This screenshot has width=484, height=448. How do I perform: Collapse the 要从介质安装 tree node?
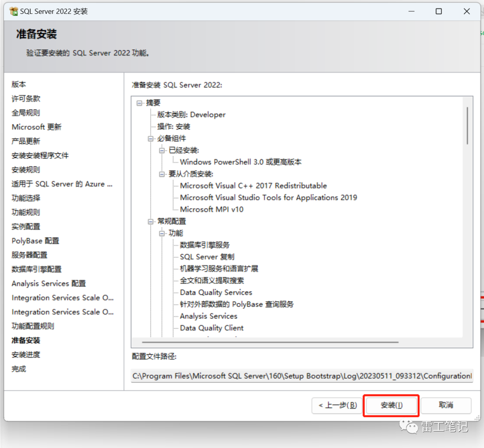coord(162,174)
